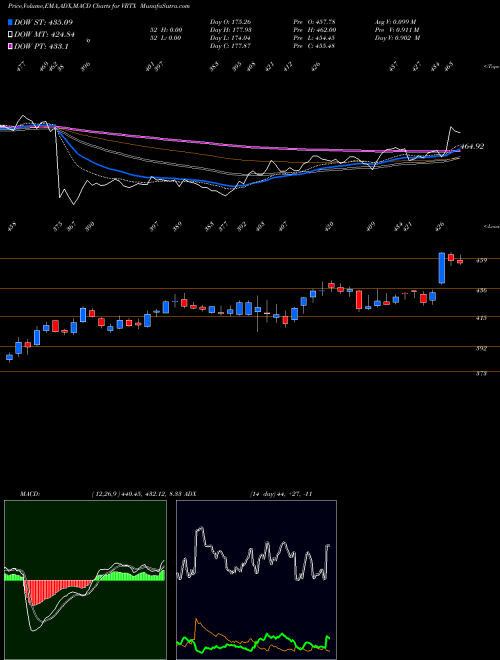Click the 'Pre O: 457.78' value
The image size is (500, 660).
click(314, 22)
